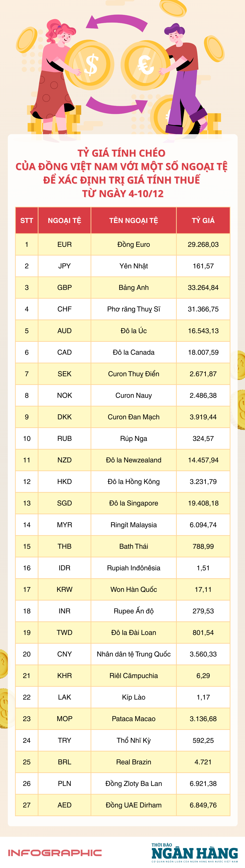Click the infographic title heading text
This screenshot has height=868, width=245.
pos(122,173)
